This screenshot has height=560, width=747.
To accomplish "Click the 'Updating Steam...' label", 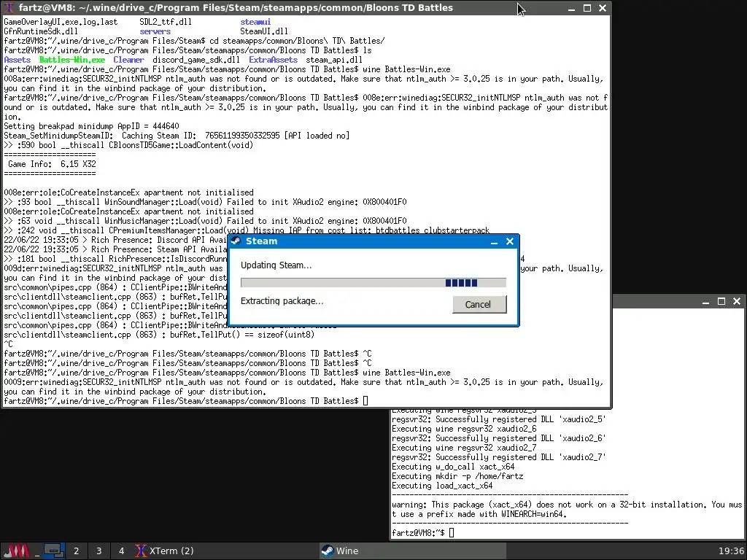I will pos(276,265).
